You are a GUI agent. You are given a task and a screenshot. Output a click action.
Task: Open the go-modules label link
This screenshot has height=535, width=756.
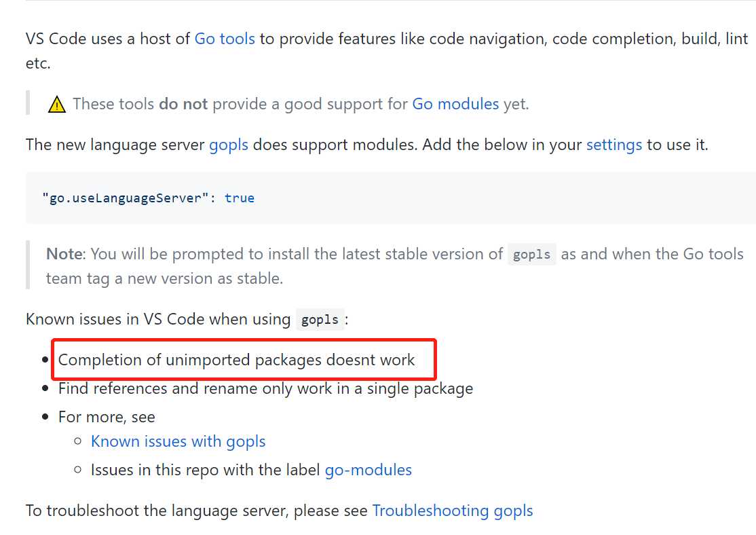pos(368,470)
